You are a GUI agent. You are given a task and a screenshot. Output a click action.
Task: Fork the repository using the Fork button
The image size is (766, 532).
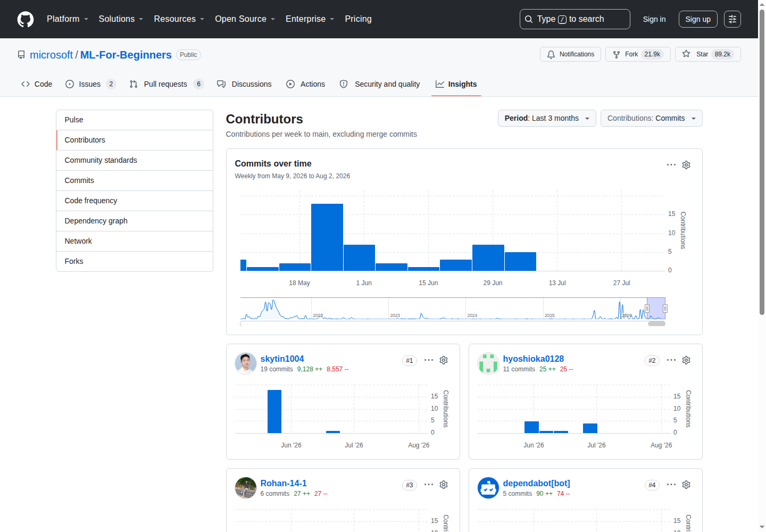tap(638, 54)
